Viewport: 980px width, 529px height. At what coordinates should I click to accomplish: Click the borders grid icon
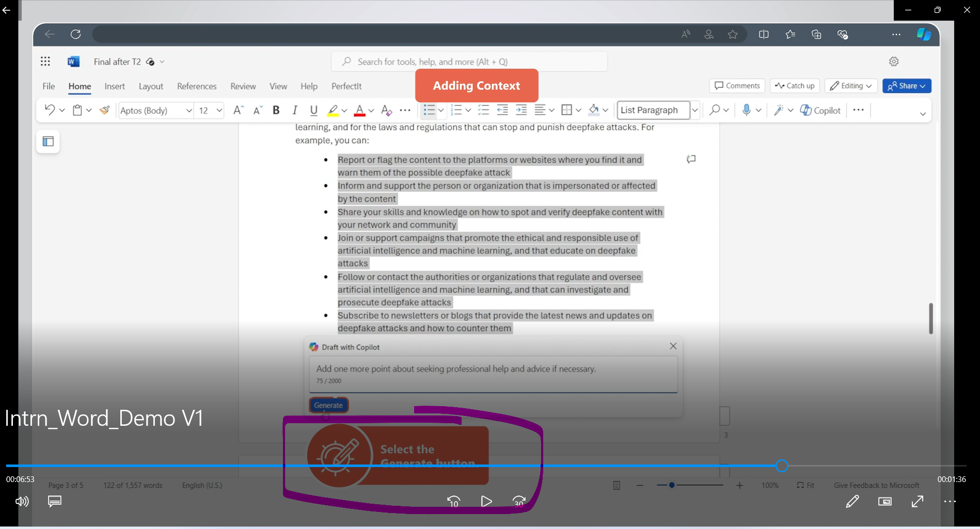(567, 110)
